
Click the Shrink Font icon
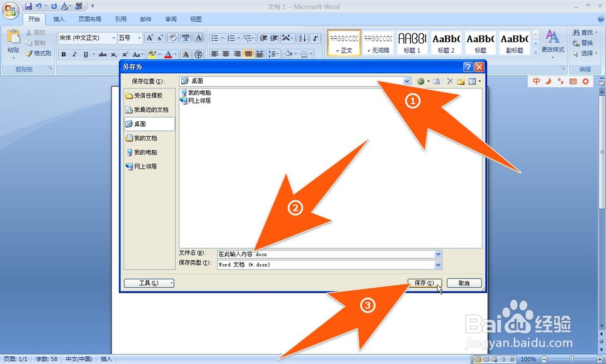160,38
